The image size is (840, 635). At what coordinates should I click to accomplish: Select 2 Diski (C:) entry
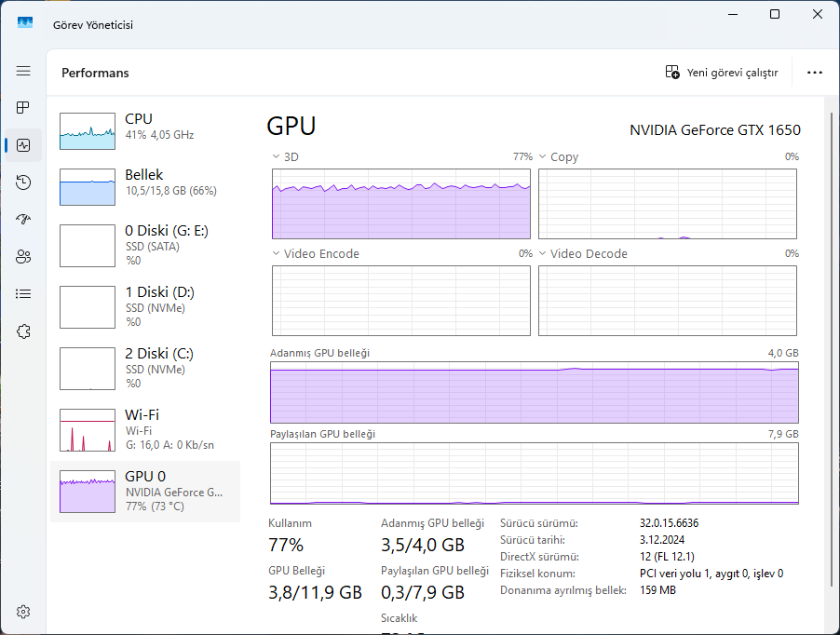tap(144, 368)
